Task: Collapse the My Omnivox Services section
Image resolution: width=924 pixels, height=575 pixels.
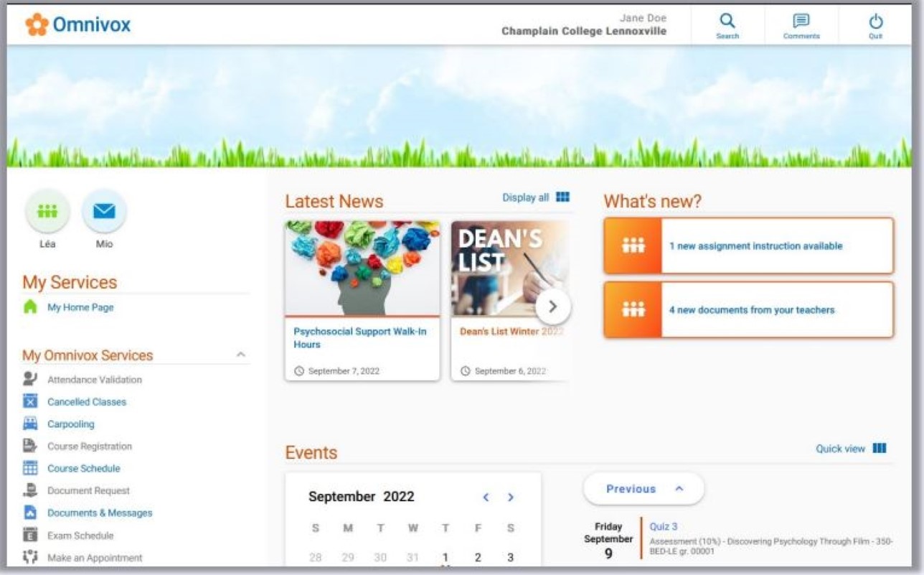Action: pos(241,355)
